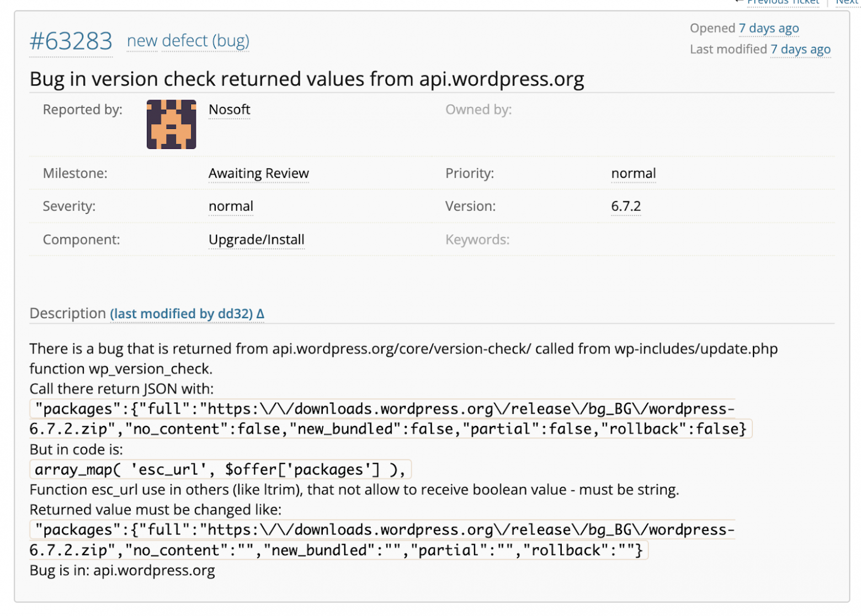Image resolution: width=861 pixels, height=616 pixels.
Task: Click 'Call there return JSON with:' line
Action: 121,389
